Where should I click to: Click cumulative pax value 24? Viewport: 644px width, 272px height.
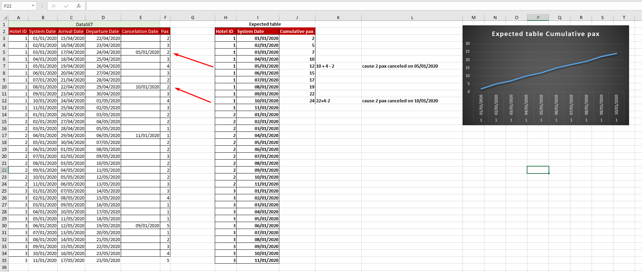(x=297, y=101)
